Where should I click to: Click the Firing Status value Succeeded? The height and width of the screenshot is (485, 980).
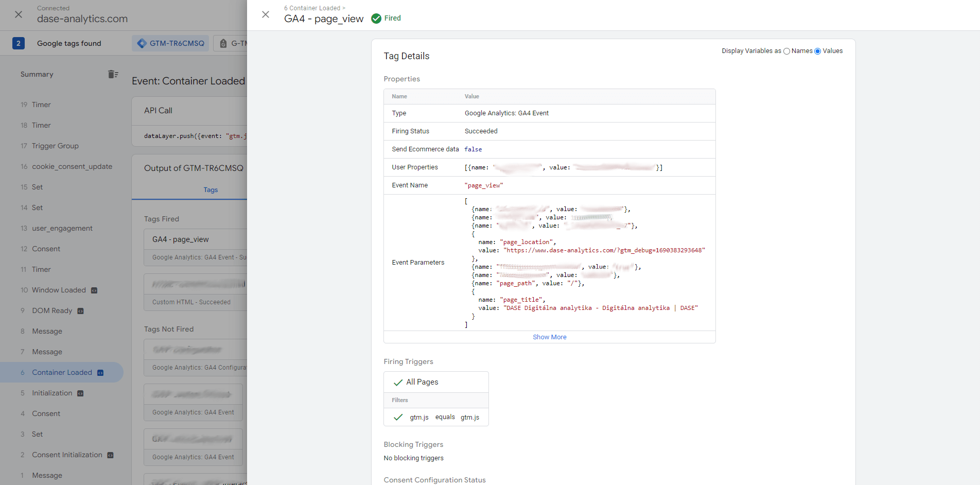coord(481,131)
